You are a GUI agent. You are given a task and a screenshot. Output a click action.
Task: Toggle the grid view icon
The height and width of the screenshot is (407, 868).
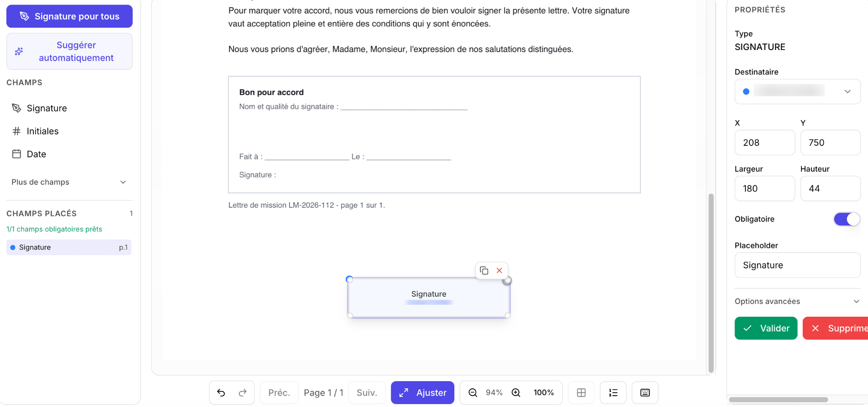[x=581, y=393]
